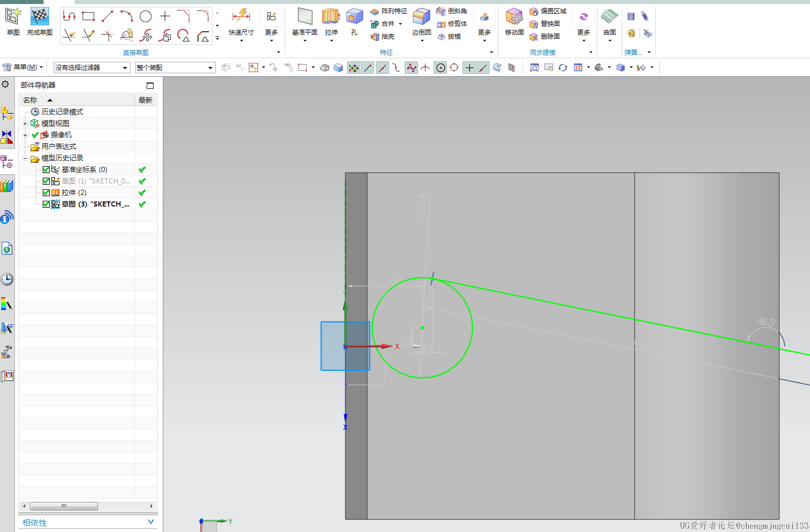This screenshot has width=810, height=532.
Task: Click the navigator horizontal scrollbar thumb
Action: pos(64,506)
